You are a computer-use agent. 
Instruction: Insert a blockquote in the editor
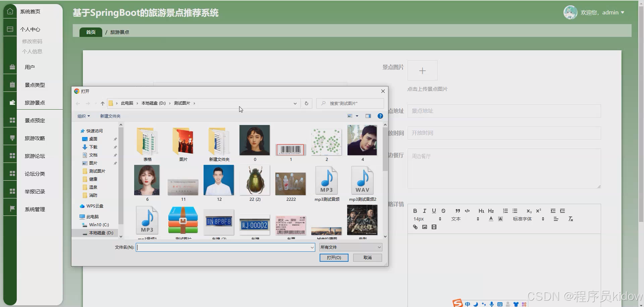[458, 211]
